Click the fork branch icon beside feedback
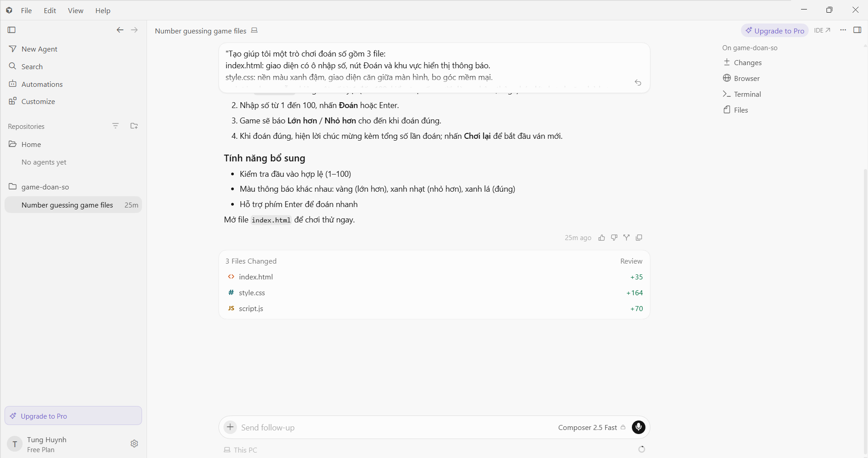Viewport: 868px width, 458px height. tap(626, 238)
